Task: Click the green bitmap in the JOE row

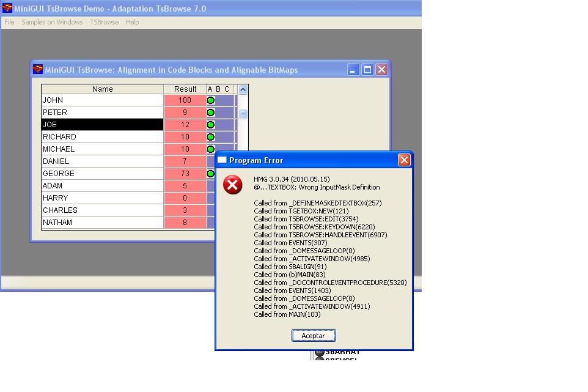Action: tap(211, 125)
